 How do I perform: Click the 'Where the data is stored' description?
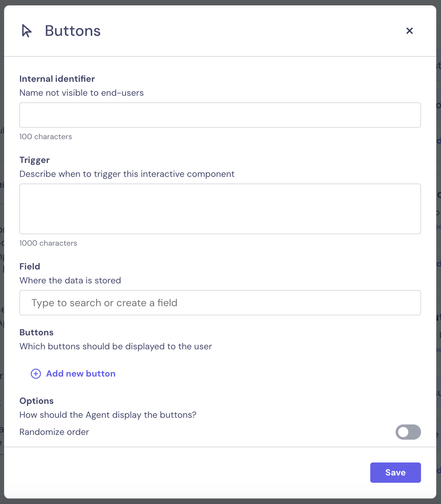[x=70, y=281]
